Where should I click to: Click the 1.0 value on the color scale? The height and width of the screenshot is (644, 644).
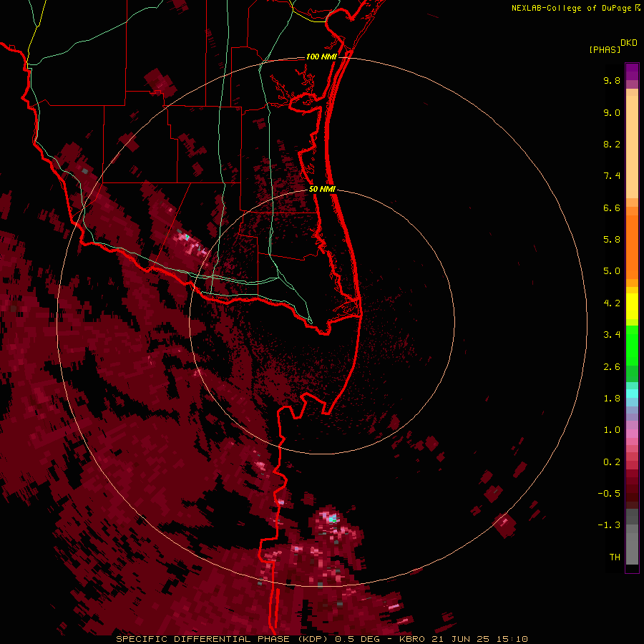[x=612, y=430]
